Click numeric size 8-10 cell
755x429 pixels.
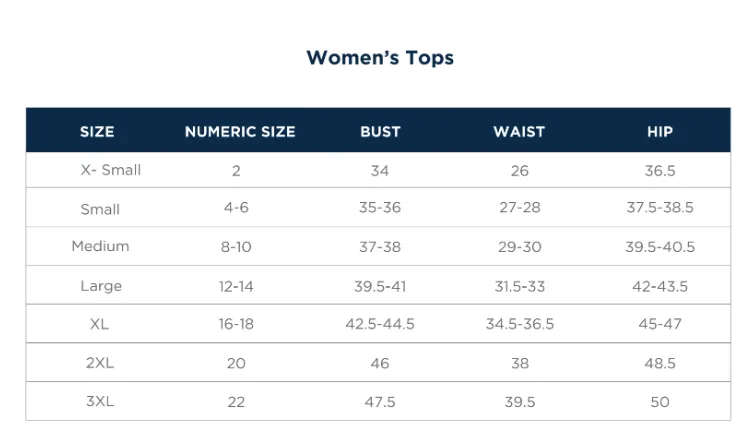pos(236,247)
